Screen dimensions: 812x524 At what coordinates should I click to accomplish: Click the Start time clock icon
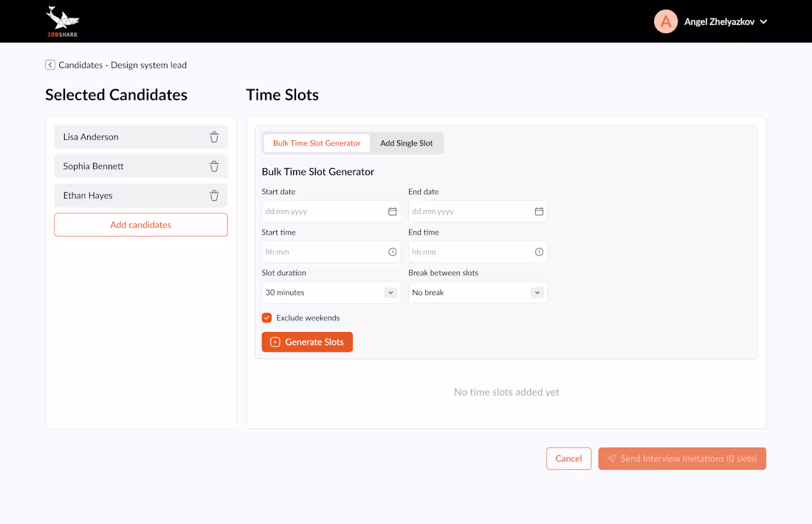[392, 252]
